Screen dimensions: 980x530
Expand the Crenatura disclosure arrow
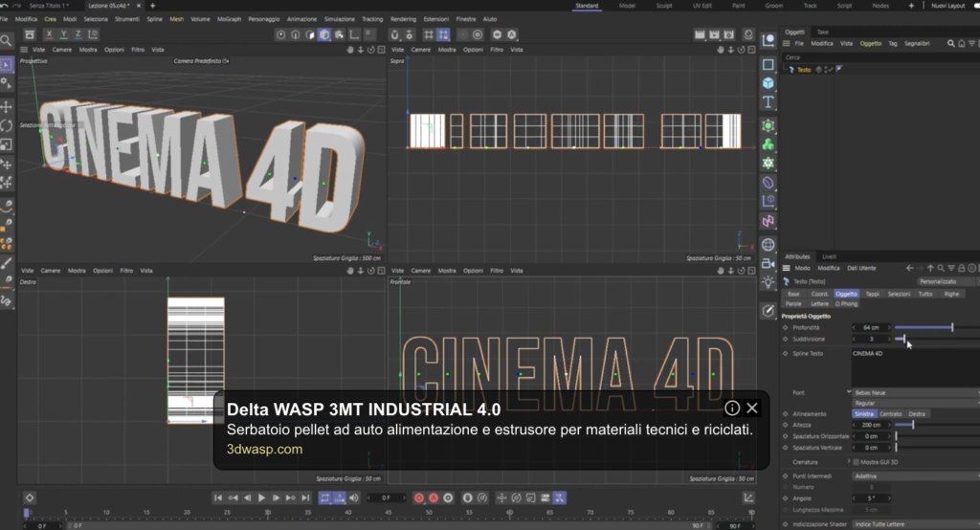[x=849, y=462]
